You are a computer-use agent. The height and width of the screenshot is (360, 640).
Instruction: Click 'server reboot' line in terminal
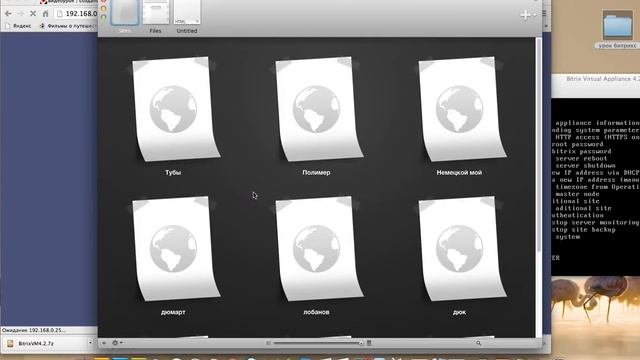tap(581, 158)
